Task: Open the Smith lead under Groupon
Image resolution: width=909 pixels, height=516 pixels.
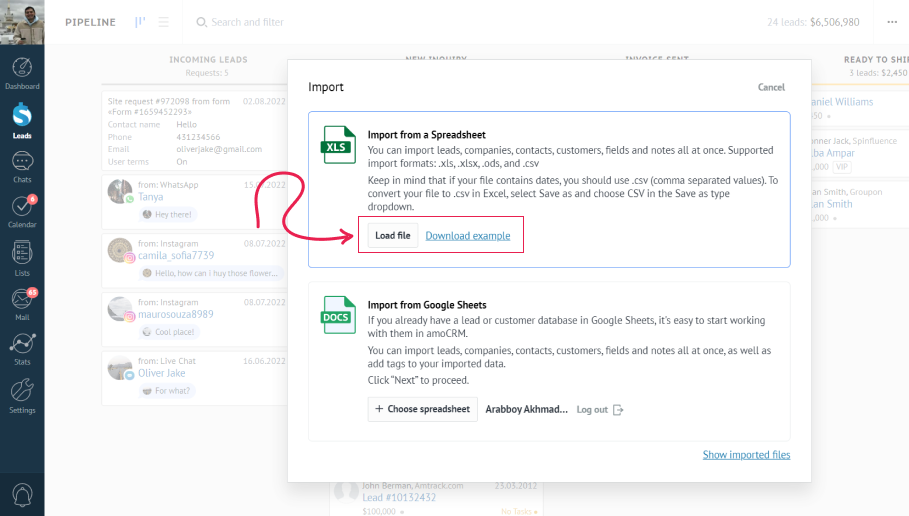Action: [x=832, y=204]
